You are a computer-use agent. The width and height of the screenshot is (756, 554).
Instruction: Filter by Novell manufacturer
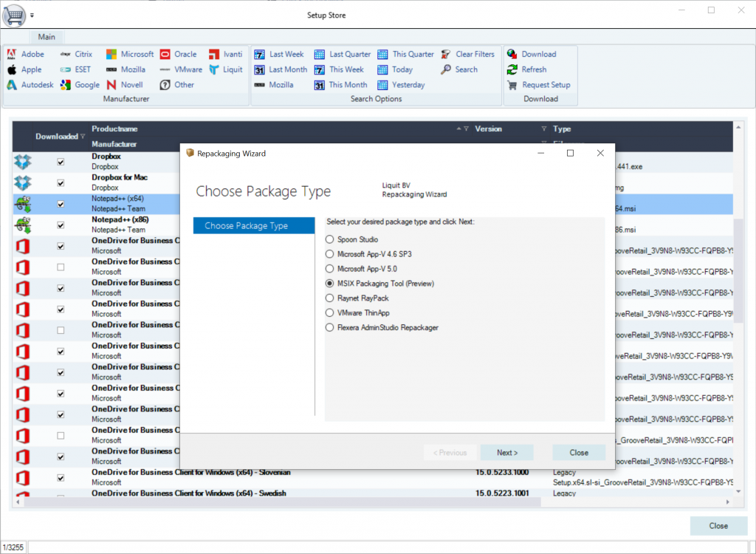[x=125, y=85]
